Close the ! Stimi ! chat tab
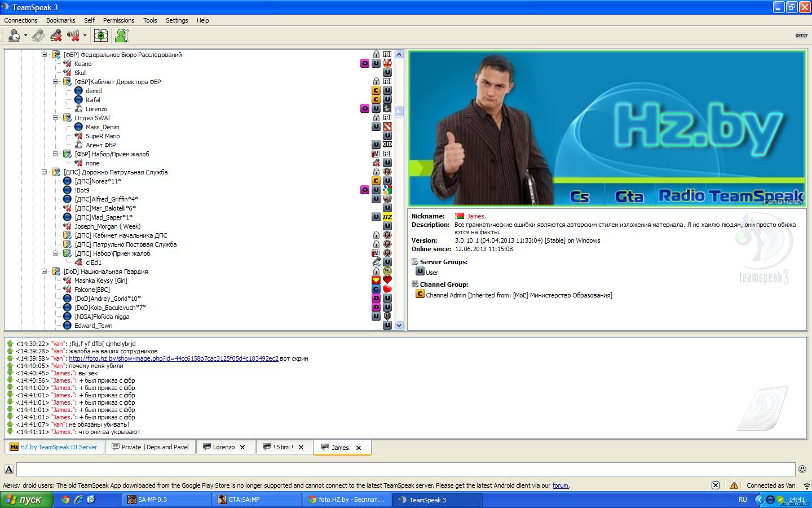Viewport: 812px width, 508px height. (301, 448)
